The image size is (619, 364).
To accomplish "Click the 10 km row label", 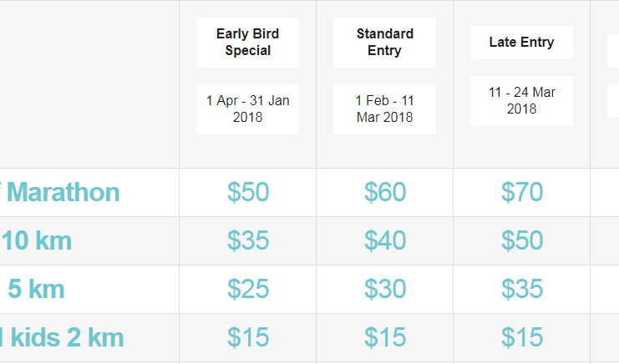I will point(37,241).
